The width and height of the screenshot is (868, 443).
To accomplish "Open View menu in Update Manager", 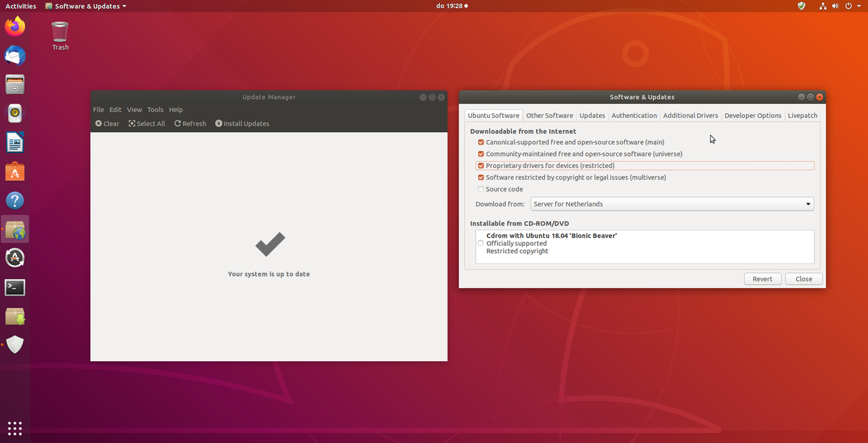I will (134, 109).
